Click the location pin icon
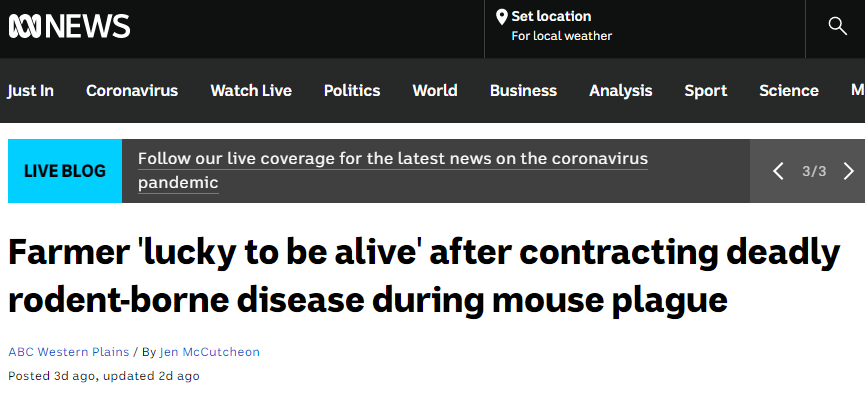Screen dimensions: 865x398 point(501,17)
